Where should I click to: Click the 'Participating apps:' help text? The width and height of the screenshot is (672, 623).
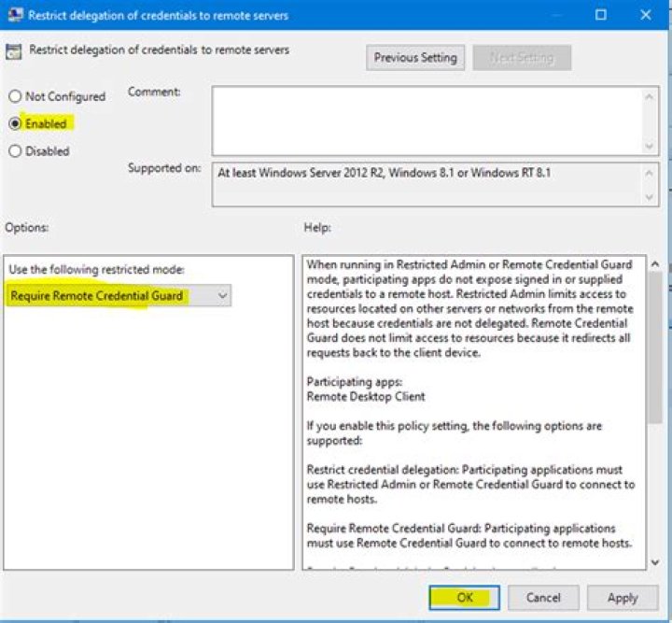[355, 382]
